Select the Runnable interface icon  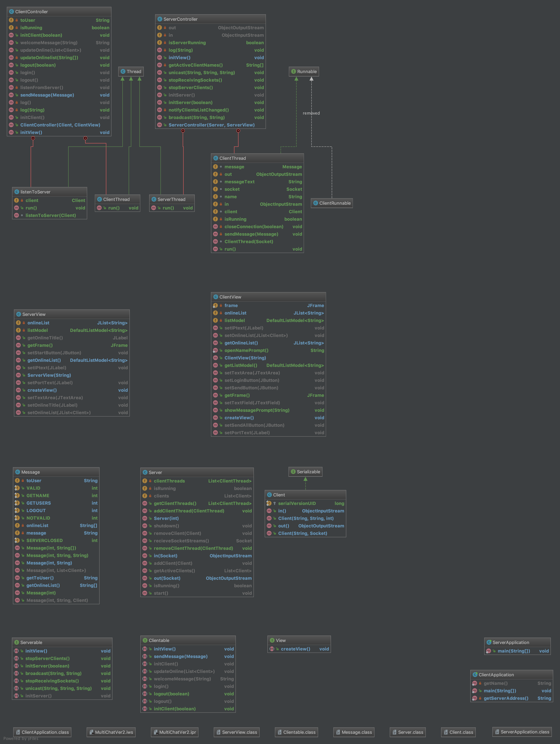(293, 72)
